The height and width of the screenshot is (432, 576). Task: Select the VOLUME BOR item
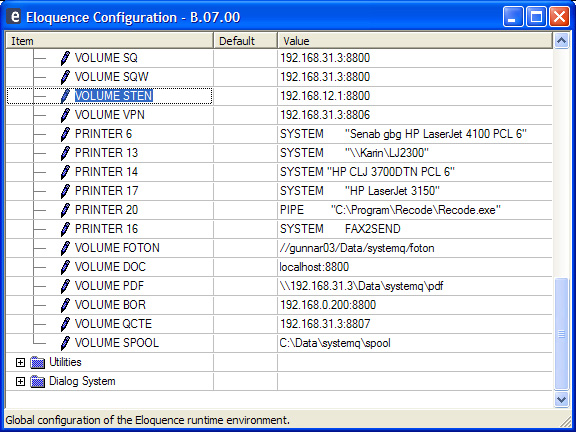[110, 305]
